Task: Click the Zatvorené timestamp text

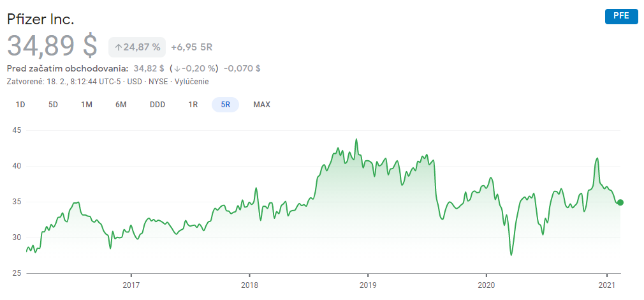Action: coord(64,81)
